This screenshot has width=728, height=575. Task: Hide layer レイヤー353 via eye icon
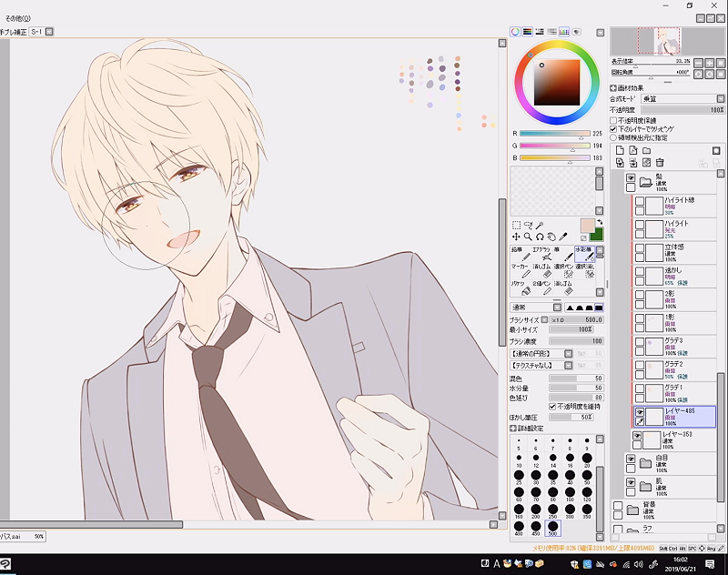point(637,435)
